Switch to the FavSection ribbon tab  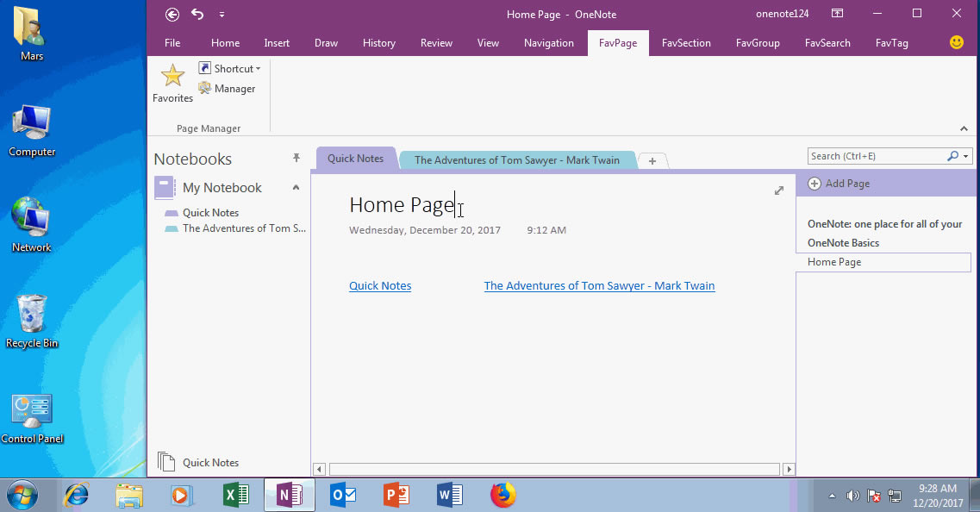click(686, 42)
